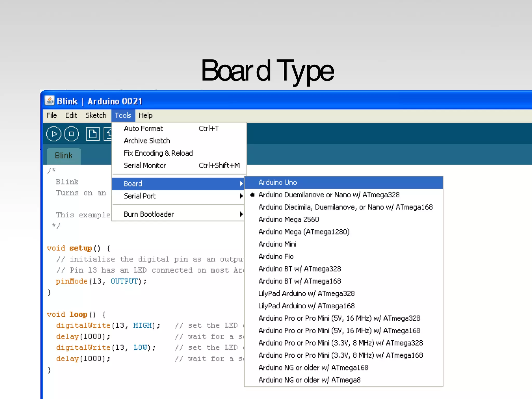Select Arduino Mega (ATmega1280) board

click(x=344, y=232)
